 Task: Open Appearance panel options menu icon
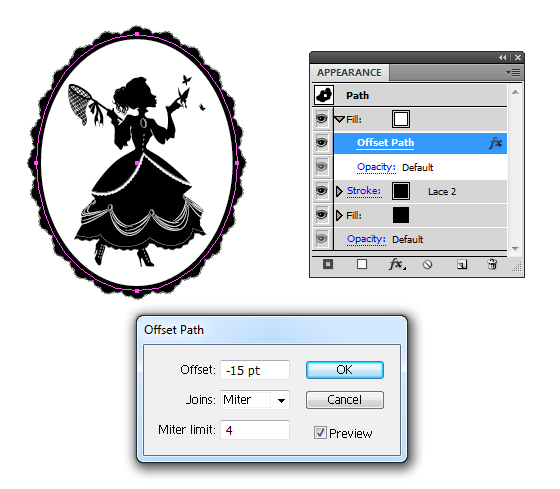coord(513,73)
